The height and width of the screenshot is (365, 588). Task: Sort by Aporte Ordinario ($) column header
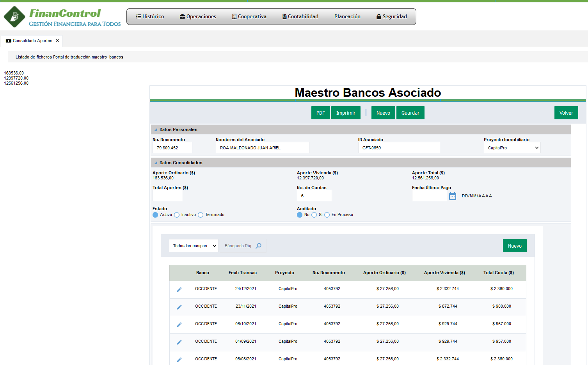(x=384, y=273)
